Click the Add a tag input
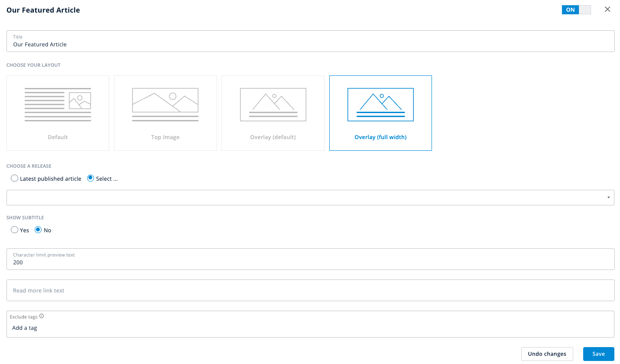This screenshot has width=620, height=364. point(310,328)
